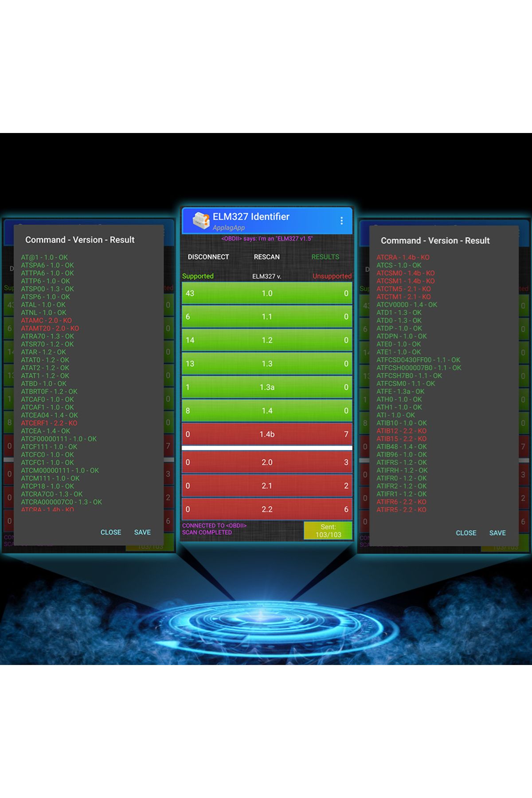Tap the DISCONNECT button
Viewport: 532px width, 798px height.
208,257
